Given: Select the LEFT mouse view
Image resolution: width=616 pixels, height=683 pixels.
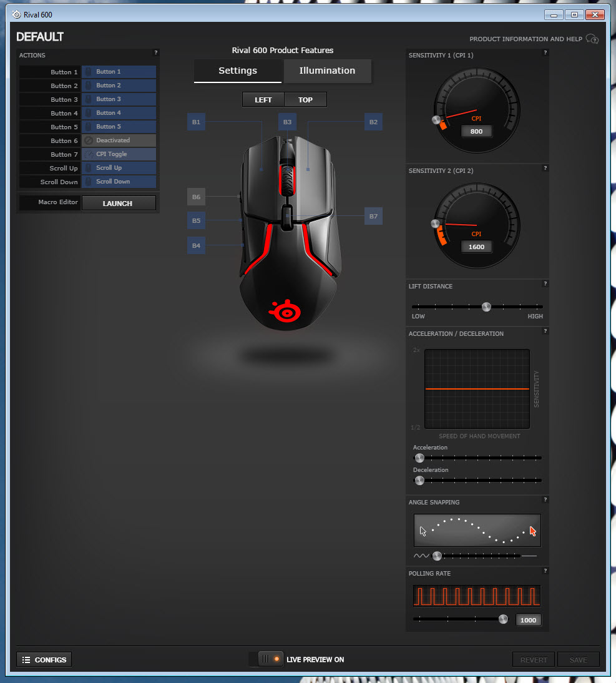Looking at the screenshot, I should click(263, 100).
